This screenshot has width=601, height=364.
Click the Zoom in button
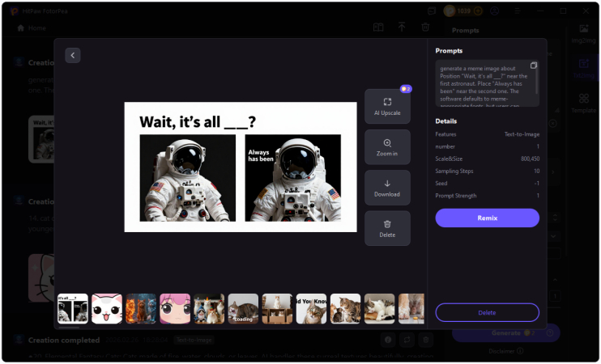387,147
